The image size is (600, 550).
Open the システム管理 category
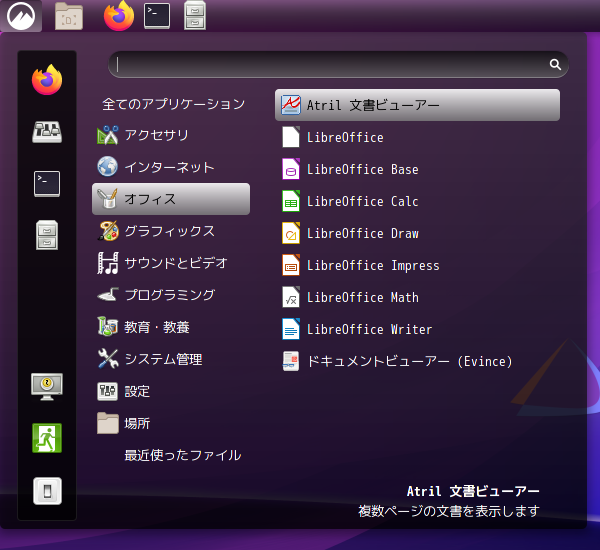171,359
